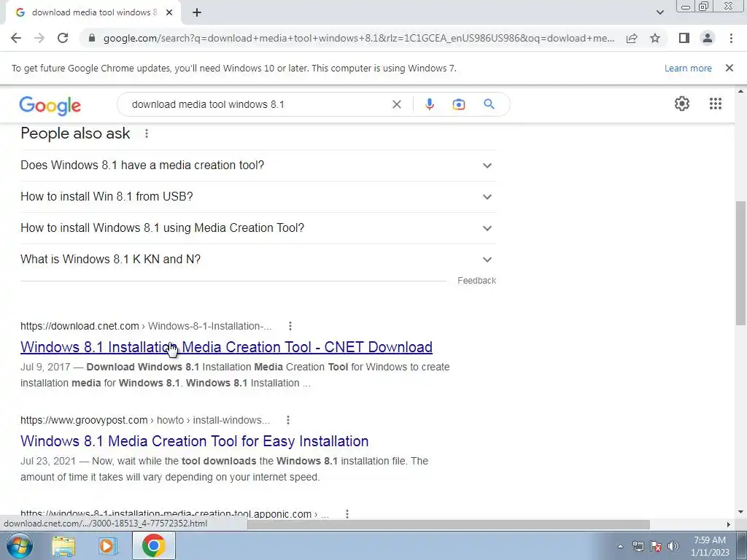Click the forward navigation arrow
The image size is (747, 560).
click(x=39, y=38)
